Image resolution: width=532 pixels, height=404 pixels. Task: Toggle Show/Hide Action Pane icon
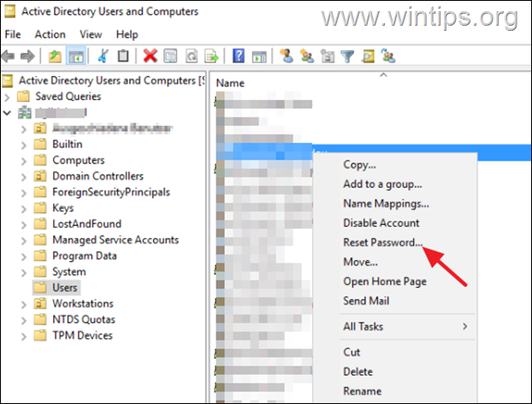click(259, 56)
